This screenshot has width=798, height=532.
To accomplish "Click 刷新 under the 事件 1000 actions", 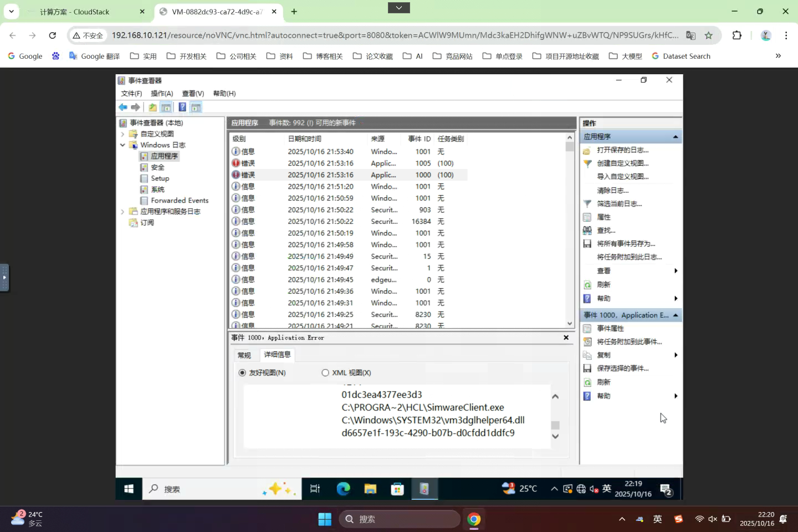I will (x=603, y=382).
